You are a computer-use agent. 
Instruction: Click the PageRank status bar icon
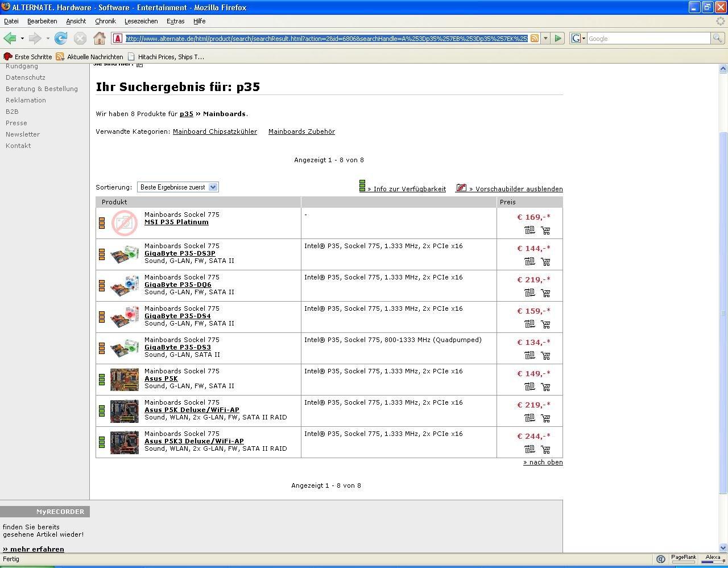coord(683,559)
